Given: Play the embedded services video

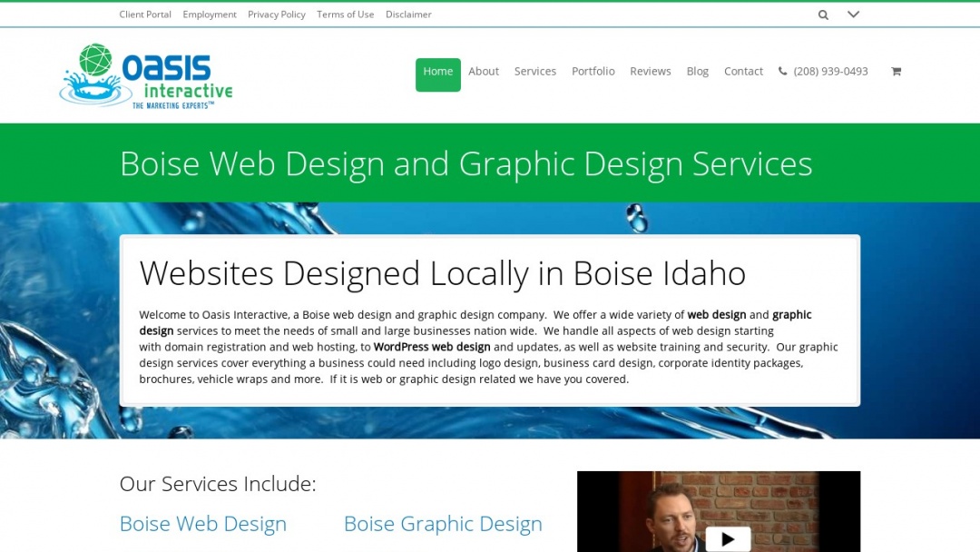Looking at the screenshot, I should [x=729, y=537].
